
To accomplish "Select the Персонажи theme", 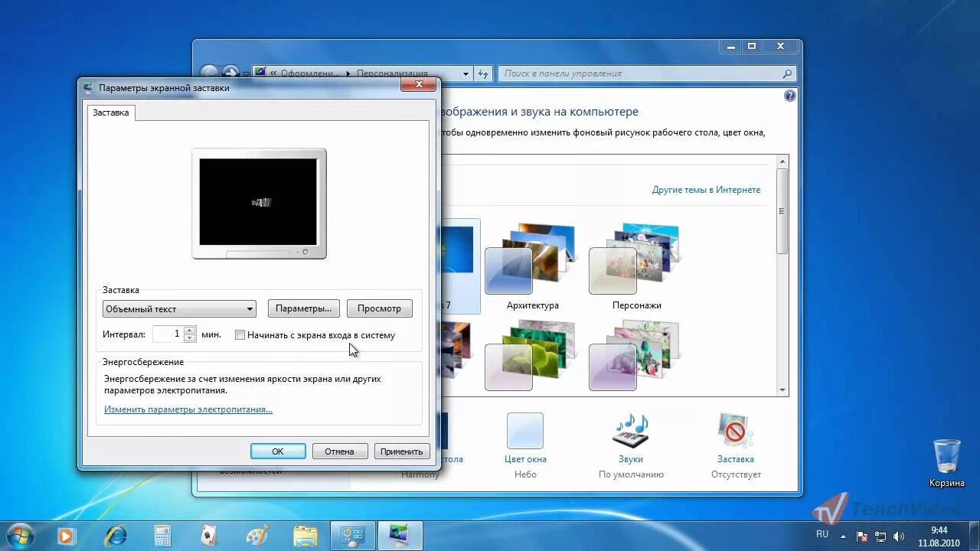I will [x=636, y=266].
